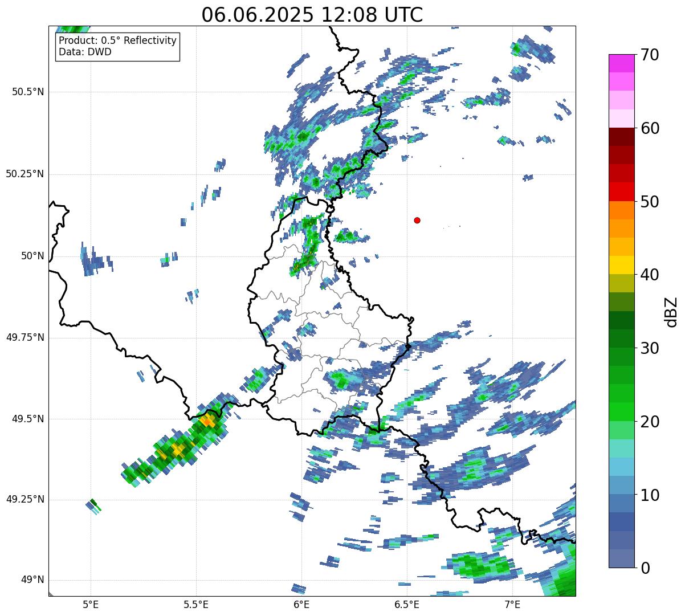Click the longitude label 7°E
Viewport: 685px width, 616px height.
512,604
